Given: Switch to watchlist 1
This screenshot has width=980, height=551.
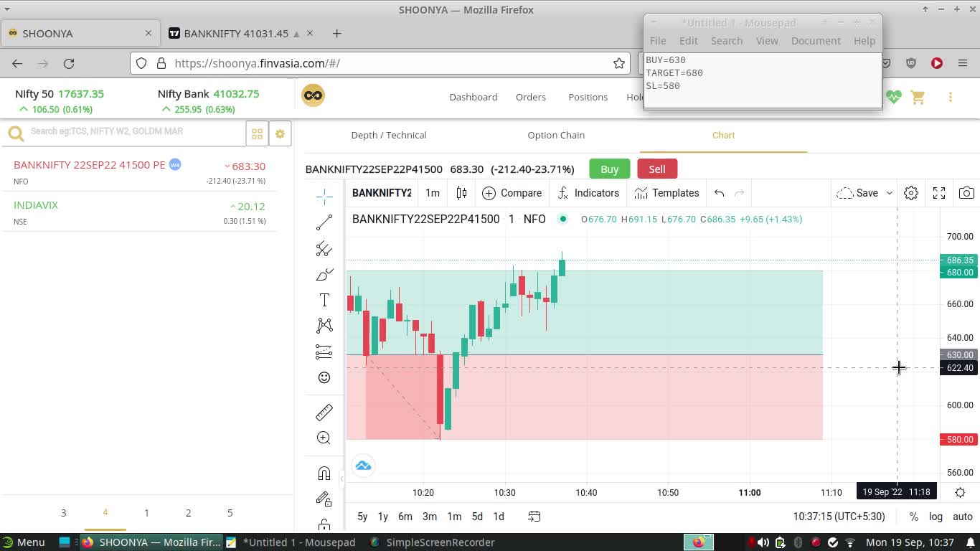Looking at the screenshot, I should pos(146,513).
